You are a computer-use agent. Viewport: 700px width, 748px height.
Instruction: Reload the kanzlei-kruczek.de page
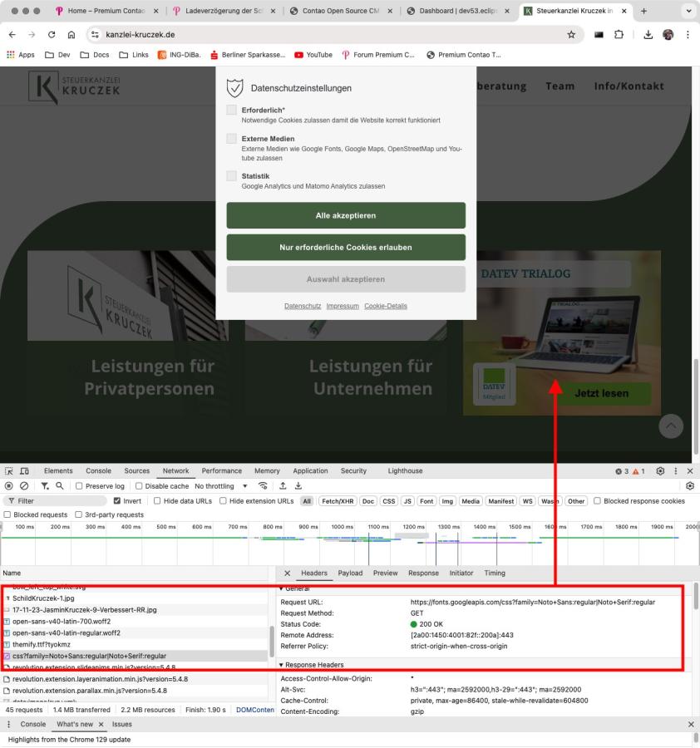52,34
